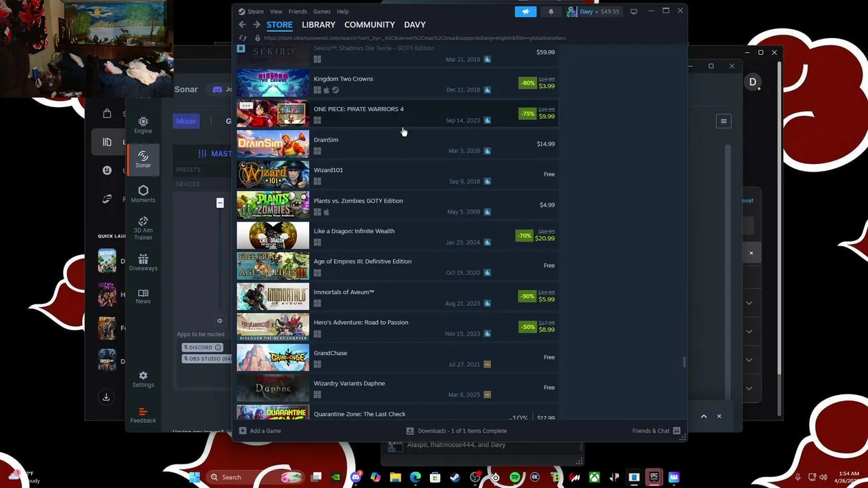The height and width of the screenshot is (488, 868).
Task: Open Steam notifications bell
Action: click(551, 12)
